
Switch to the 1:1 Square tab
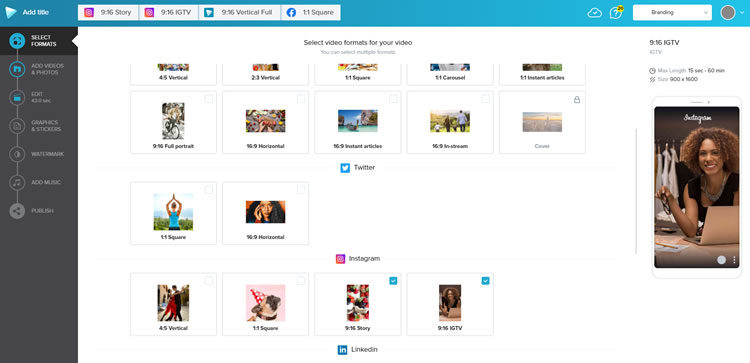(x=311, y=12)
